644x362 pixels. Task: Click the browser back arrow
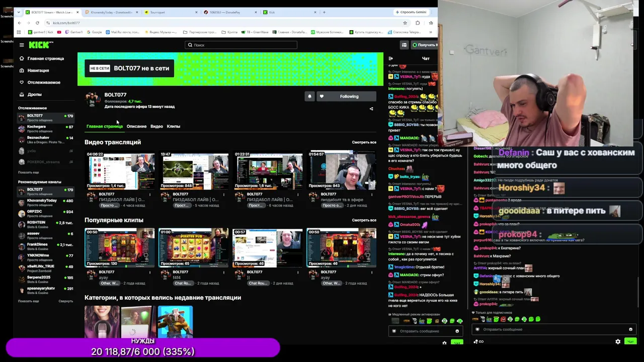click(x=19, y=23)
